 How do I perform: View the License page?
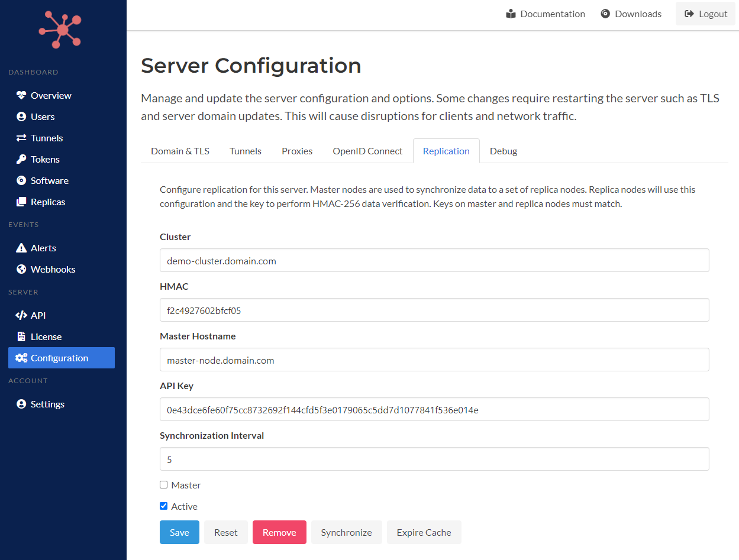point(46,336)
